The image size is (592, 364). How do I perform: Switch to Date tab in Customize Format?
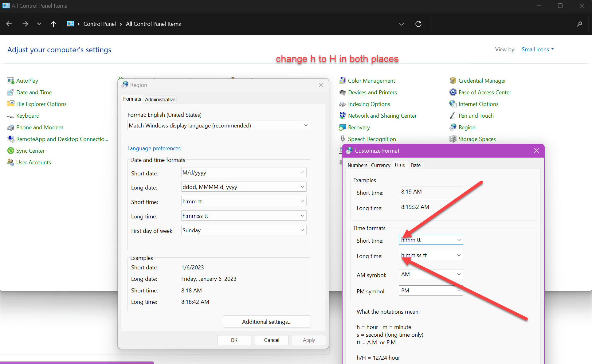click(416, 165)
